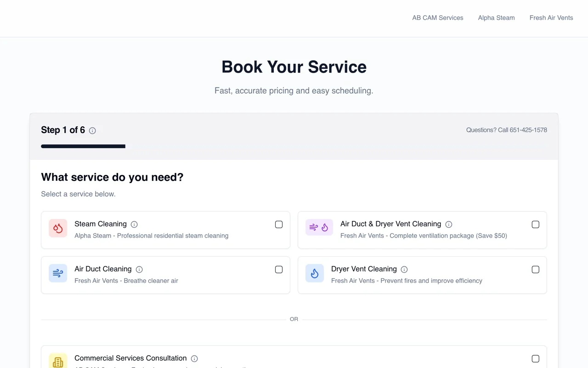
Task: Click 'Fresh Air Vents - Breathe cleaner air' description
Action: pos(126,281)
